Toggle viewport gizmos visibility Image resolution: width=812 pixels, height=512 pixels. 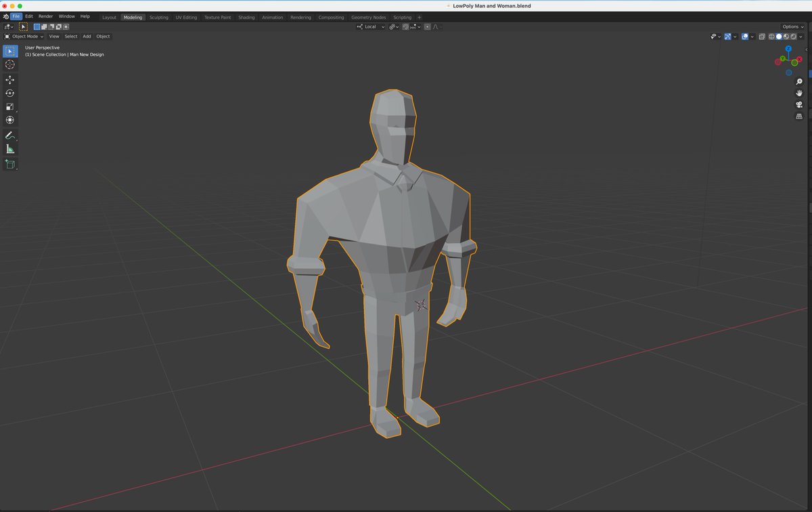coord(727,37)
